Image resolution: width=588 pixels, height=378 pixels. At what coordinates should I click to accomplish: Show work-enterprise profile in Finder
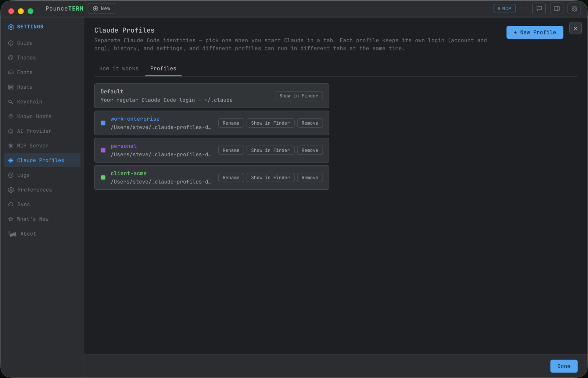coord(270,123)
